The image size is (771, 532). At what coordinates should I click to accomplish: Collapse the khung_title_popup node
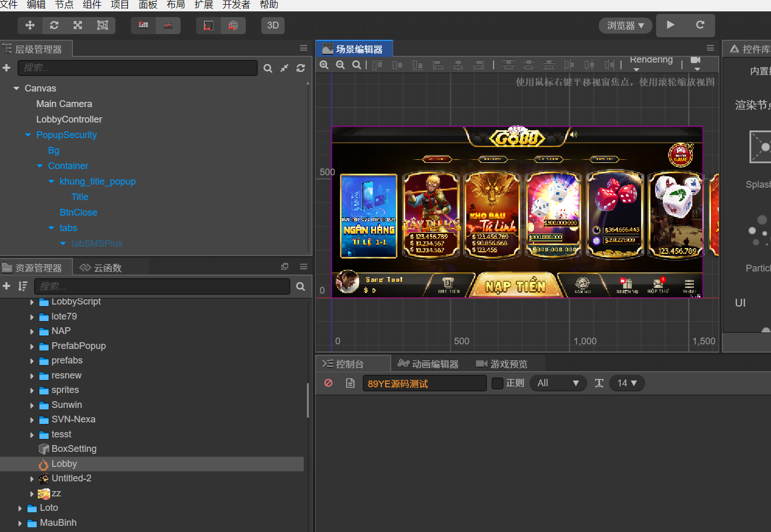[51, 181]
